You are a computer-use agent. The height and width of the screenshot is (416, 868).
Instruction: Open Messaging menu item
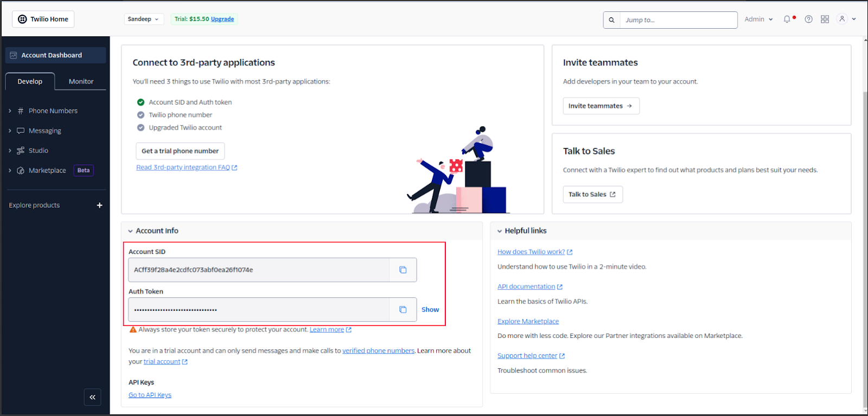pyautogui.click(x=45, y=131)
